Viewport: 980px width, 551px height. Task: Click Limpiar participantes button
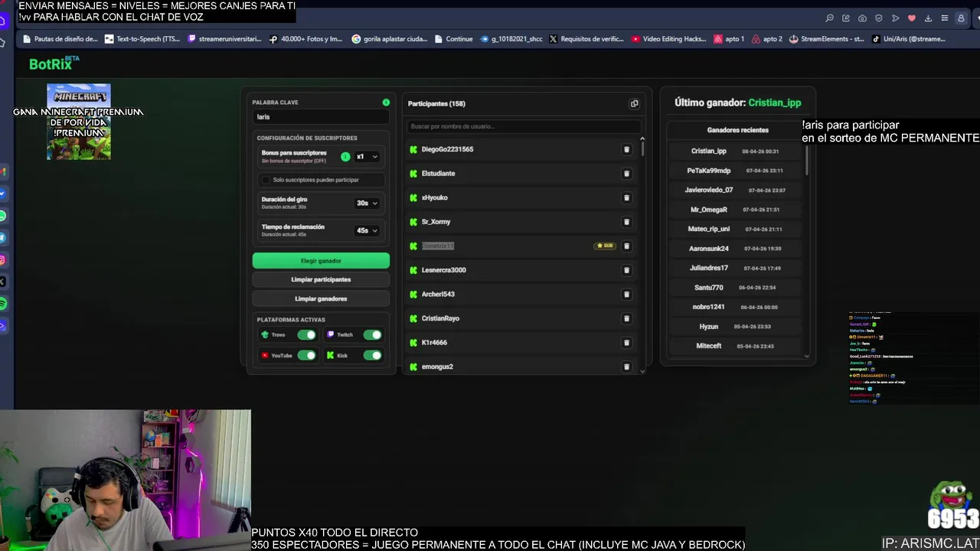321,279
